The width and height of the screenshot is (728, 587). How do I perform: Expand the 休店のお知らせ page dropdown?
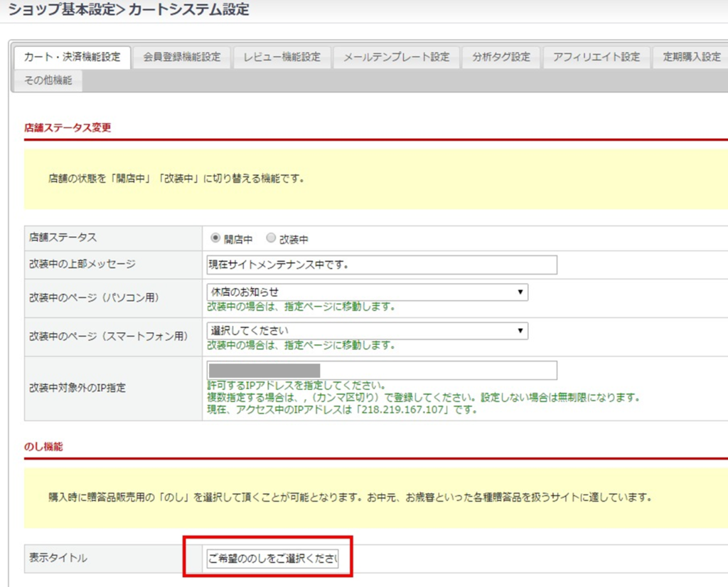click(x=367, y=292)
